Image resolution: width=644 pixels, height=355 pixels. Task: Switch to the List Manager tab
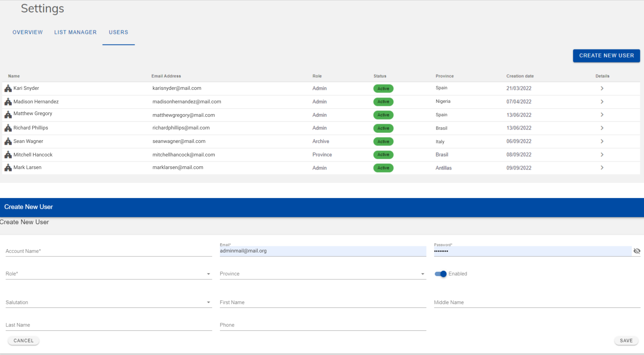point(75,32)
